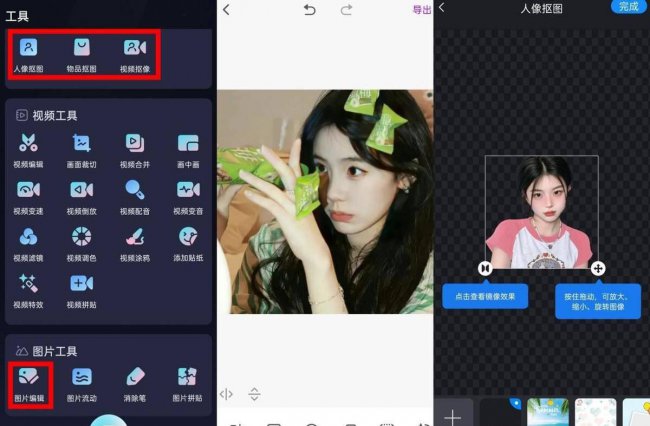
Task: Open the 视频变速 speed tool
Action: (x=28, y=197)
